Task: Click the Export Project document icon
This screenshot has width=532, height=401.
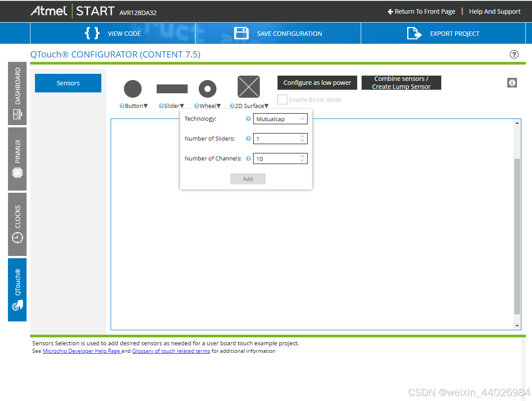Action: (414, 34)
